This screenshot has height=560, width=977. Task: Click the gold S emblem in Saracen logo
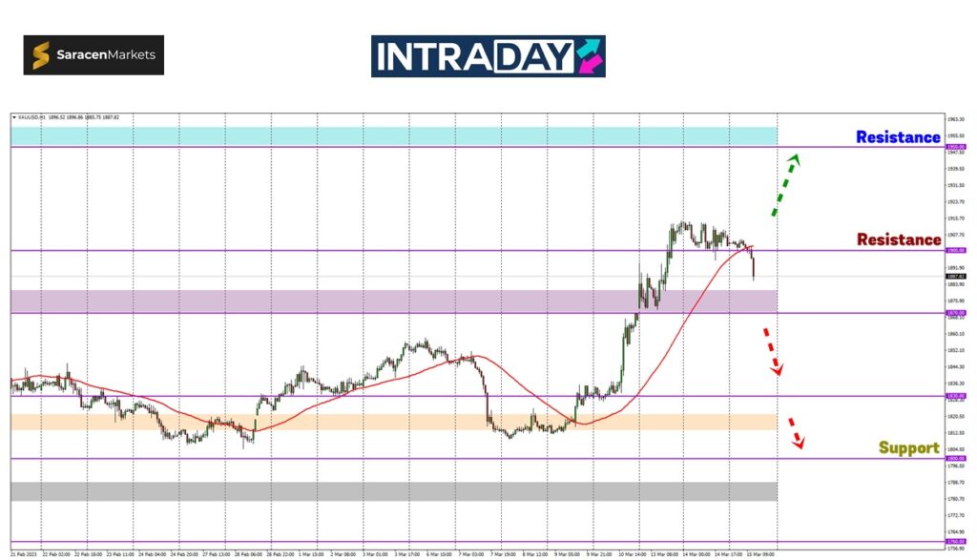click(x=40, y=55)
